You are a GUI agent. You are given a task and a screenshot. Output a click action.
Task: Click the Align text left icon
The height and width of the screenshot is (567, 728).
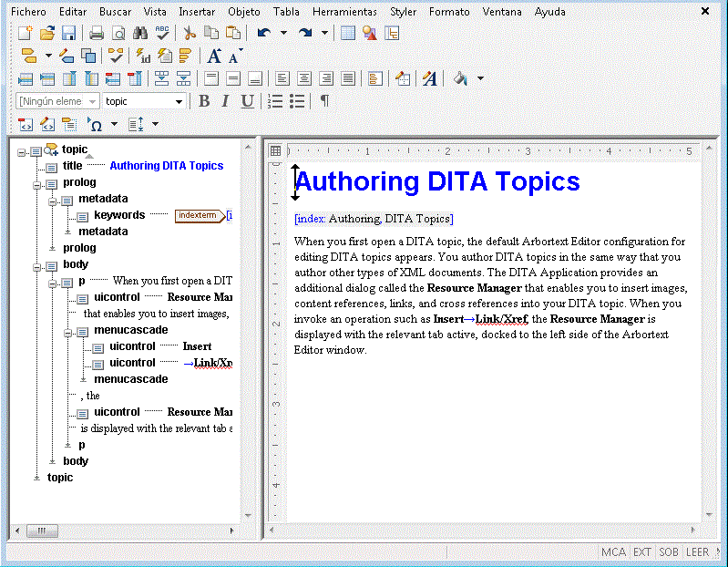point(282,78)
